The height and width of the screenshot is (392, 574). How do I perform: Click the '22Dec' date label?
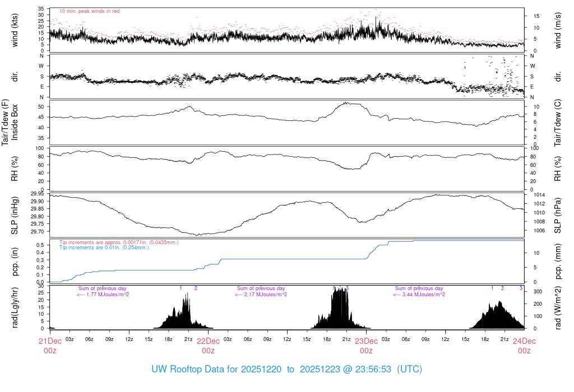(x=209, y=341)
